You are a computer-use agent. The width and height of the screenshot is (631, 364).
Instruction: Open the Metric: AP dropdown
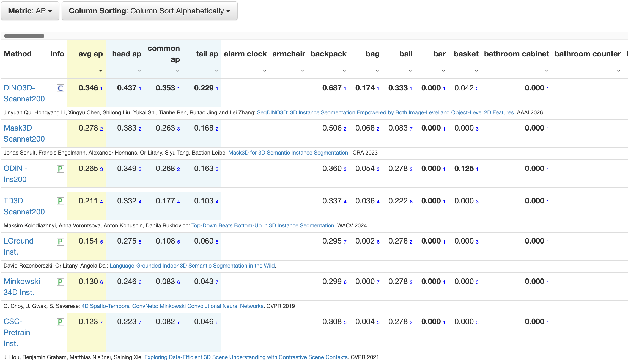pos(30,11)
